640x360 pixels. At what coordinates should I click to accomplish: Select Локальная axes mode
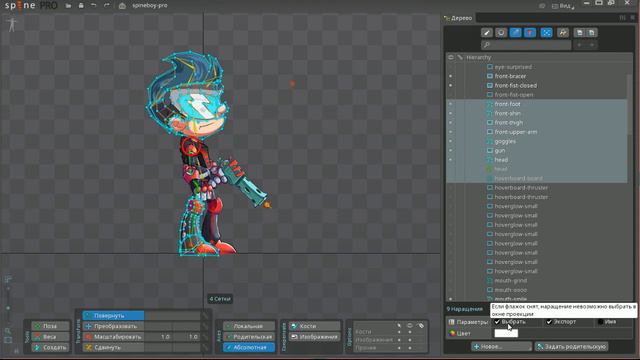(249, 326)
